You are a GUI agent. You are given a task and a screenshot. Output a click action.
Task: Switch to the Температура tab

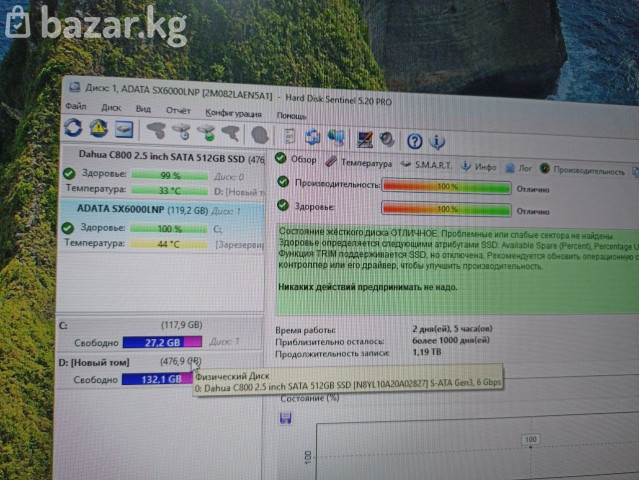coord(365,161)
